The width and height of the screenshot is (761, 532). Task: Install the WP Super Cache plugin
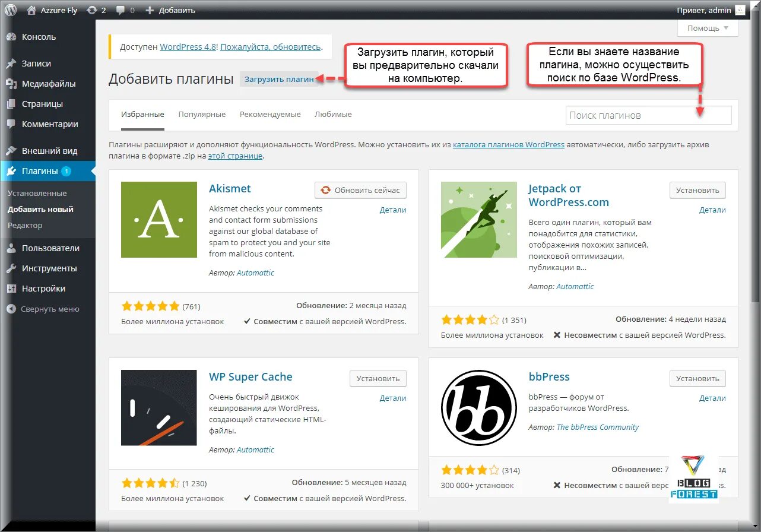[378, 378]
